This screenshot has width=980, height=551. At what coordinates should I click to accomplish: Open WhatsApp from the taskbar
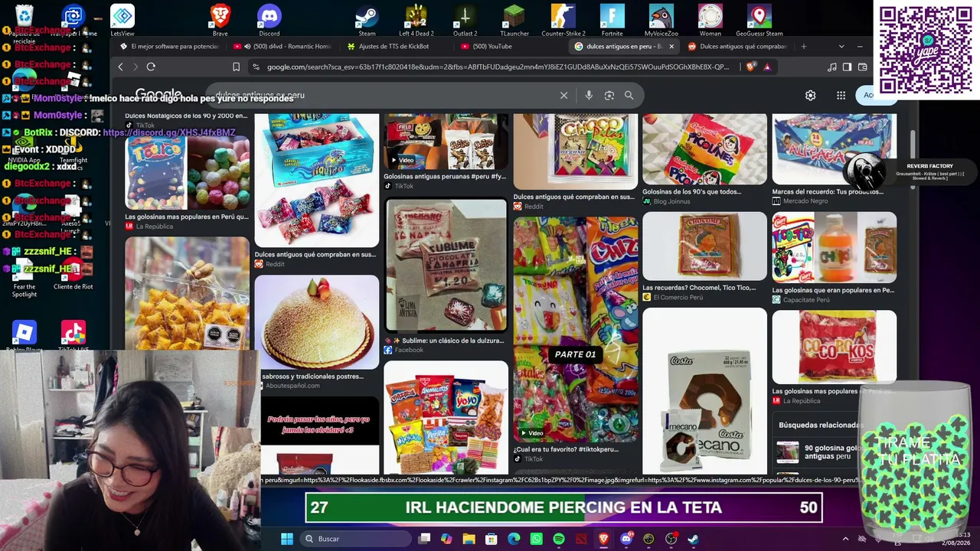coord(536,539)
